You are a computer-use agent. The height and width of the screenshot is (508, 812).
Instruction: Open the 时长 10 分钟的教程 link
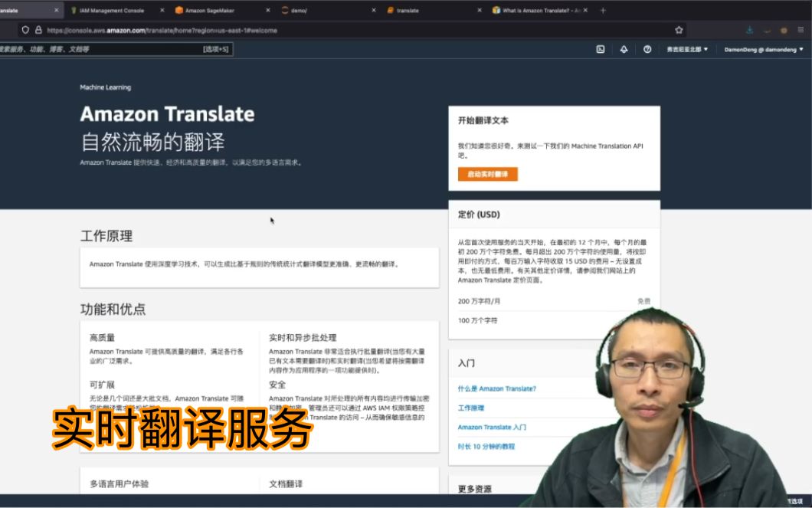(x=486, y=447)
